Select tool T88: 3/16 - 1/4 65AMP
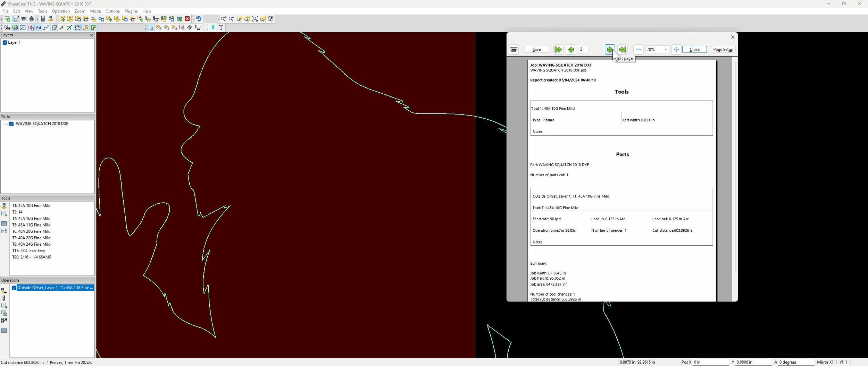The image size is (868, 366). pos(32,257)
